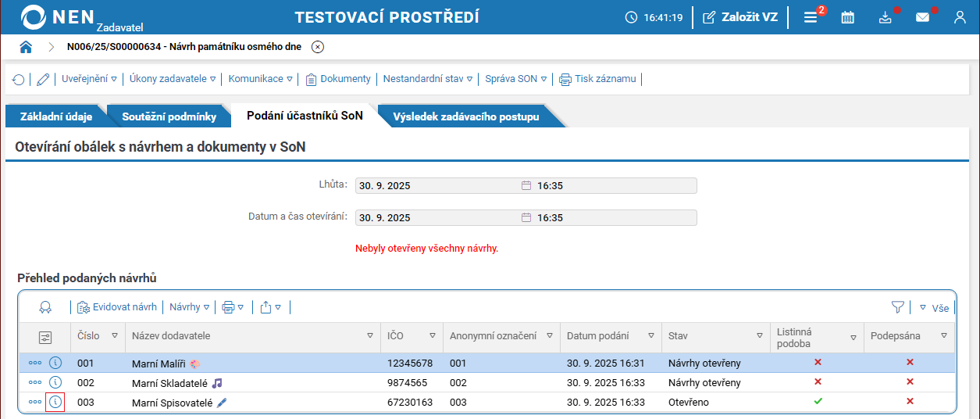The image size is (980, 419).
Task: Open the info icon for Marní Malíři
Action: pyautogui.click(x=55, y=363)
